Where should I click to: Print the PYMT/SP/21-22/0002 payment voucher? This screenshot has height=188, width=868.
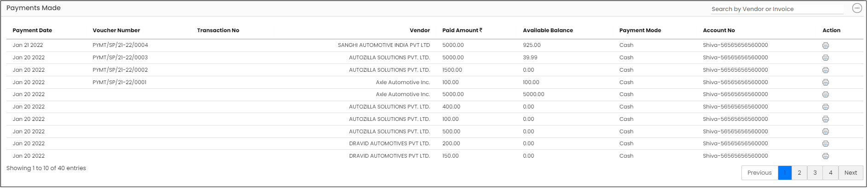pyautogui.click(x=826, y=70)
